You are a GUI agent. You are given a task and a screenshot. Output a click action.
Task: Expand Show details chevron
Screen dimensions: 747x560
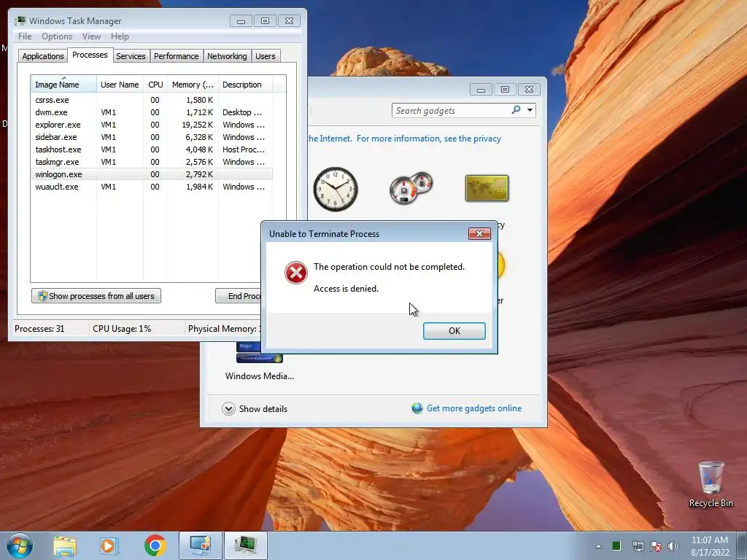pos(228,408)
